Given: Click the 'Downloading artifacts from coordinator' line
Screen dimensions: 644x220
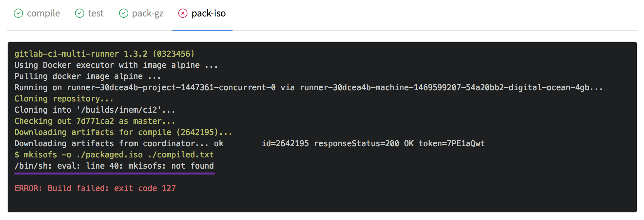Looking at the screenshot, I should click(x=249, y=143).
